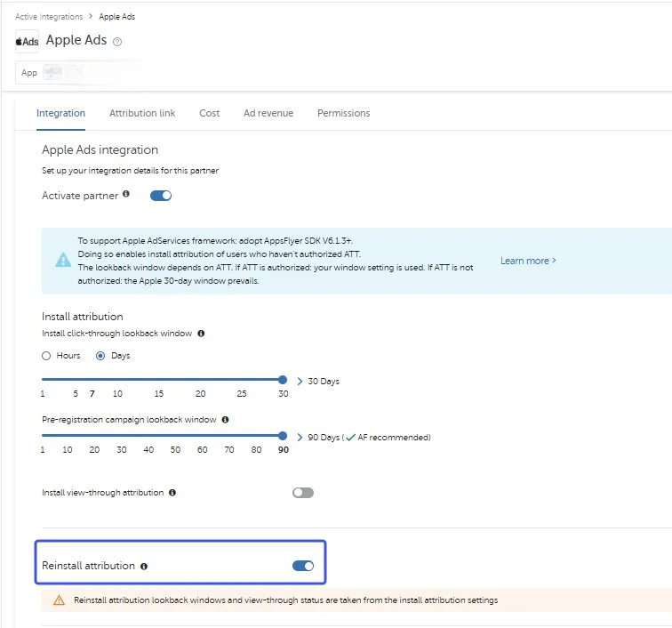Image resolution: width=672 pixels, height=628 pixels.
Task: Expand the 30 Days chevron
Action: point(300,382)
